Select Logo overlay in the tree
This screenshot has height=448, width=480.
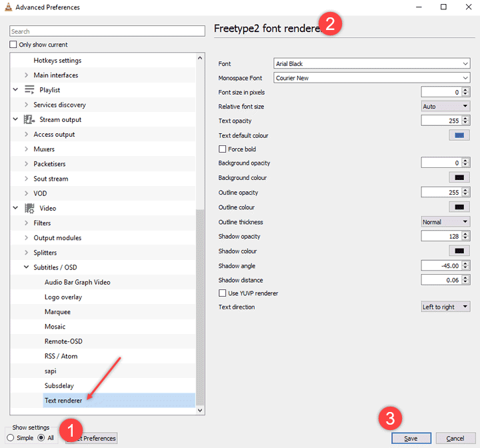[x=63, y=297]
